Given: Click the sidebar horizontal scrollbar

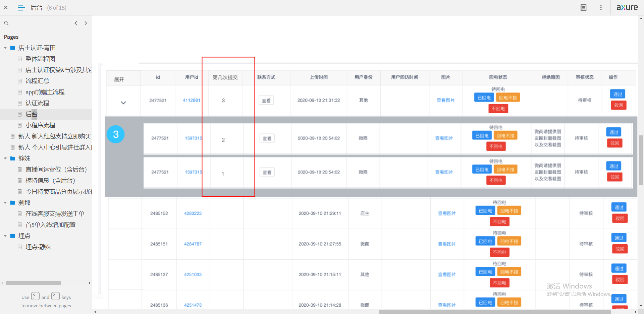Looking at the screenshot, I should click(x=33, y=283).
